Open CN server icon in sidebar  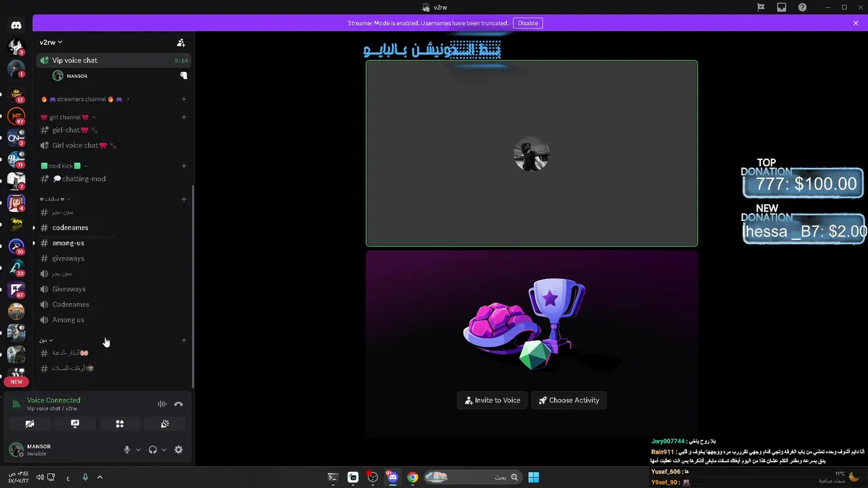[x=16, y=138]
